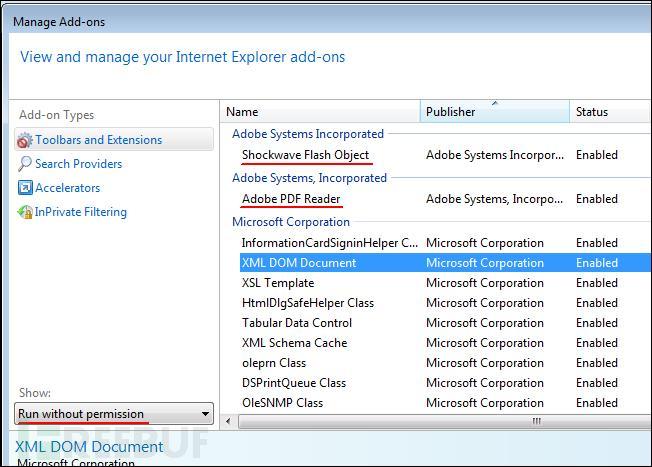Select the HtmlDlgSafeHelper Class add-on

(x=308, y=303)
